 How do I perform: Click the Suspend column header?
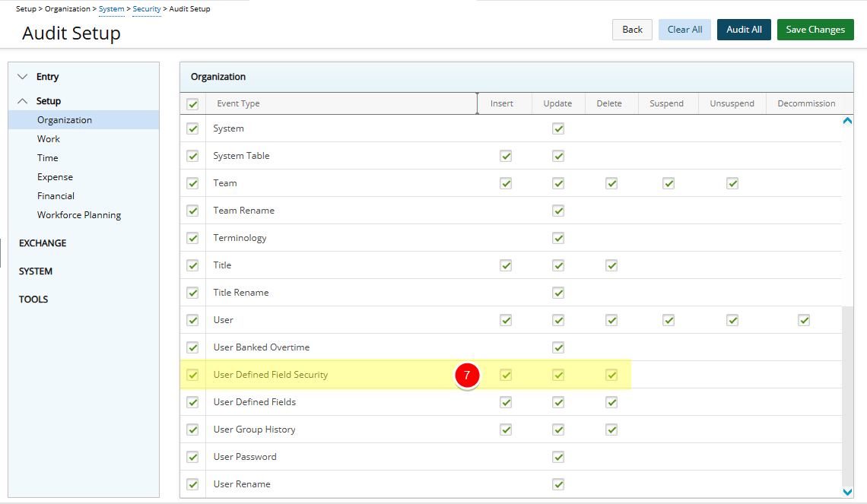coord(666,103)
